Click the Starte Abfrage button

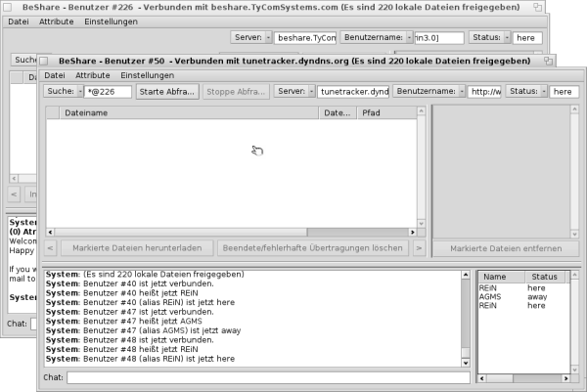pyautogui.click(x=167, y=92)
